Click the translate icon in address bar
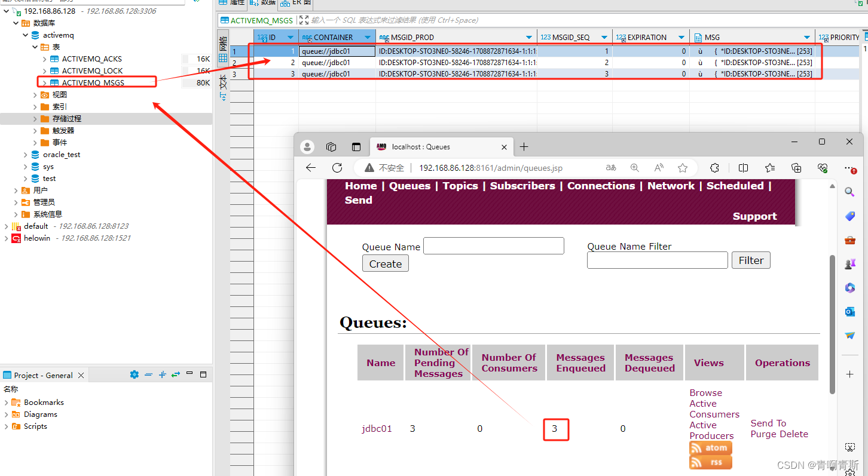The width and height of the screenshot is (868, 476). [x=610, y=168]
